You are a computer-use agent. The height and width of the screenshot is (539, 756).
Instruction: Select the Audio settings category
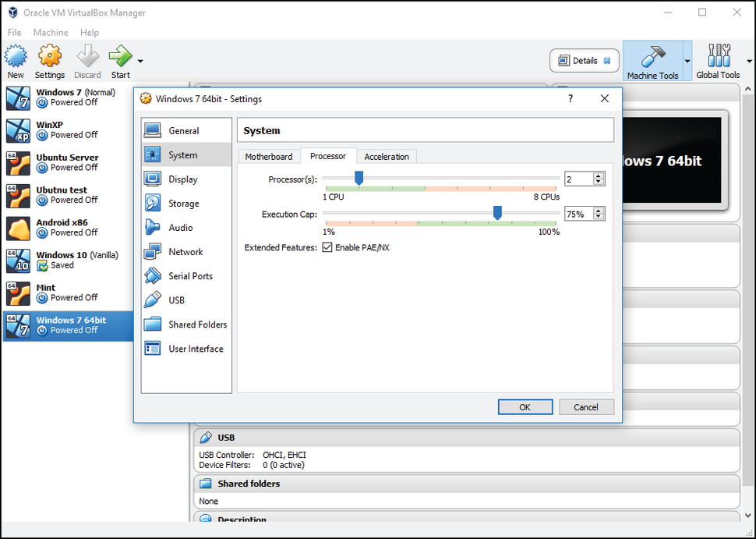click(x=181, y=227)
